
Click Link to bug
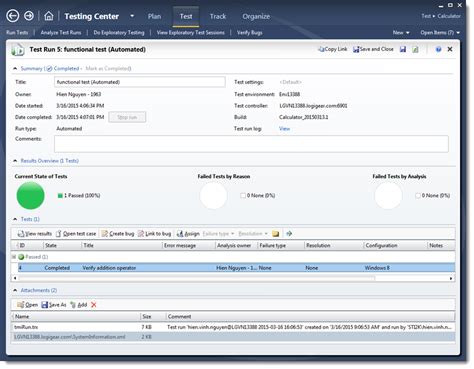[155, 234]
